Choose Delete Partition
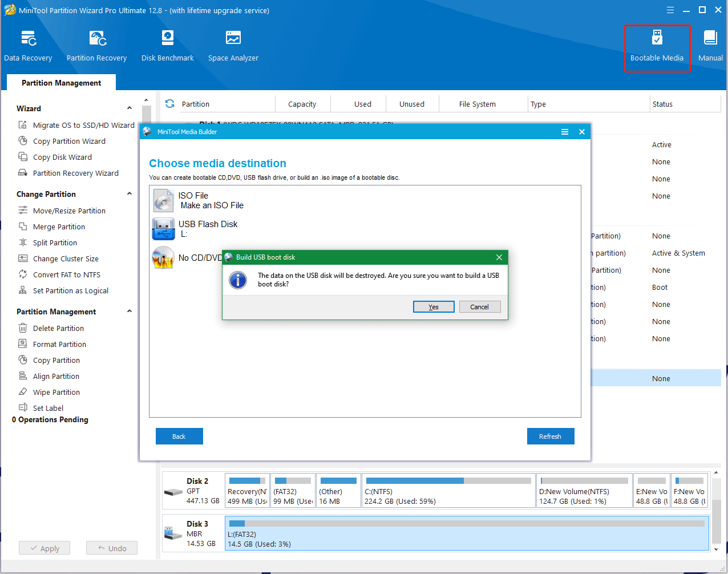 [x=58, y=328]
